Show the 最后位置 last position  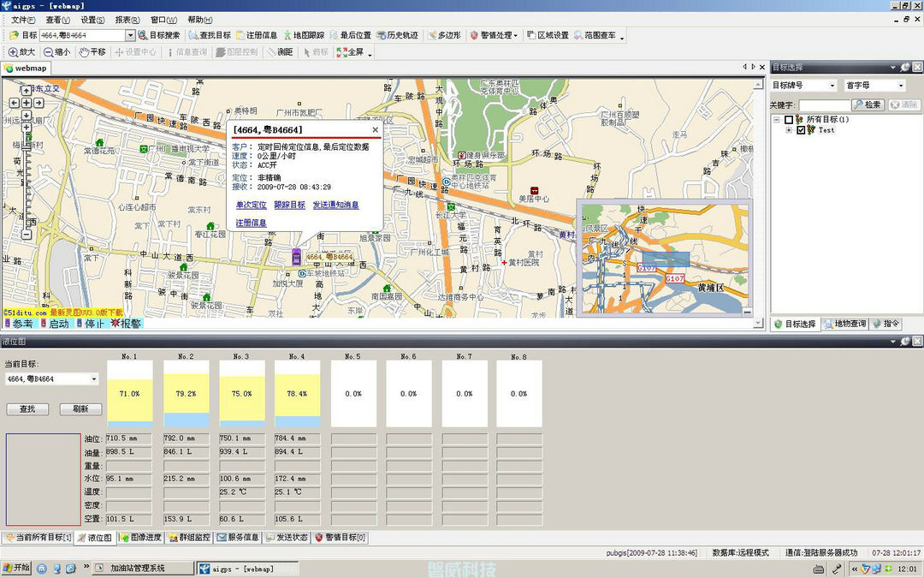pyautogui.click(x=351, y=35)
